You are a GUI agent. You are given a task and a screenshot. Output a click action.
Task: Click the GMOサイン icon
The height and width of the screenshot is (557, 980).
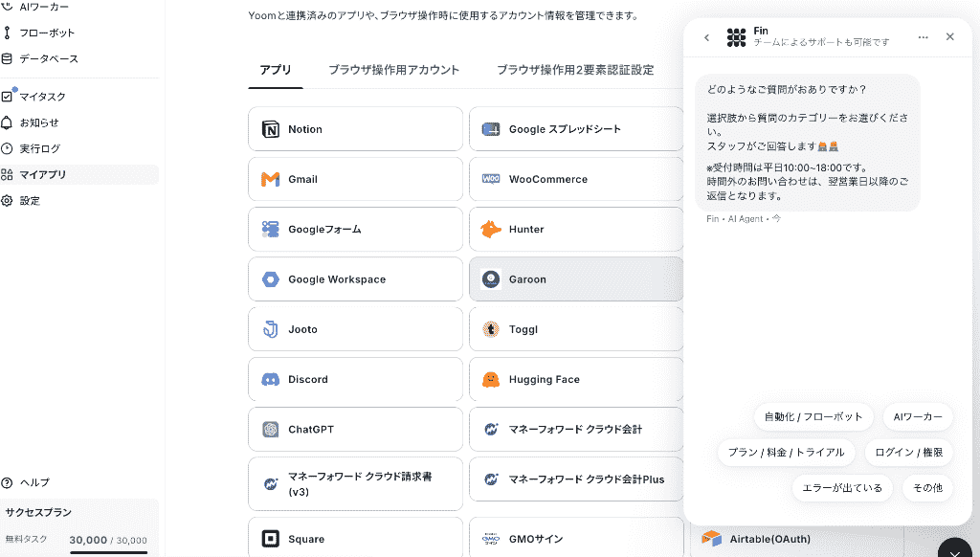coord(491,539)
